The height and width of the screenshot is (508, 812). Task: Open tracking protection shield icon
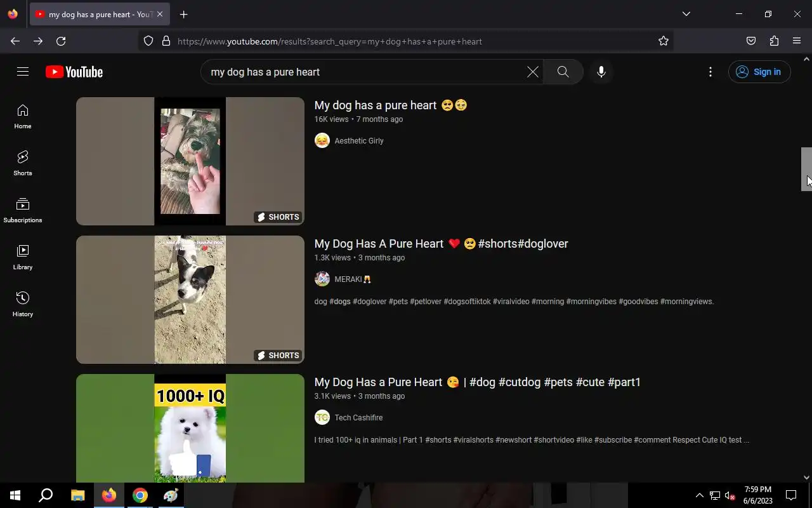[x=148, y=41]
